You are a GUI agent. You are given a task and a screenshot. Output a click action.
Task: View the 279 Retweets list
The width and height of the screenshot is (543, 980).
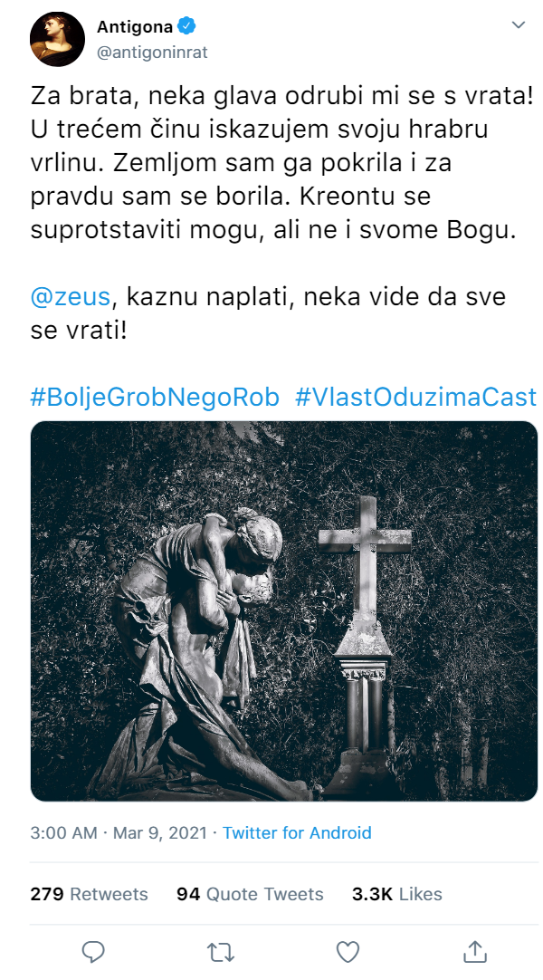click(90, 894)
